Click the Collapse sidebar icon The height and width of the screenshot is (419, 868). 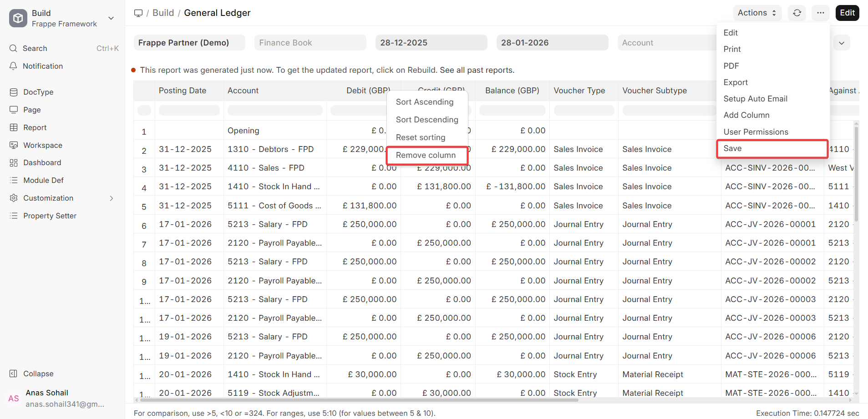click(x=14, y=374)
